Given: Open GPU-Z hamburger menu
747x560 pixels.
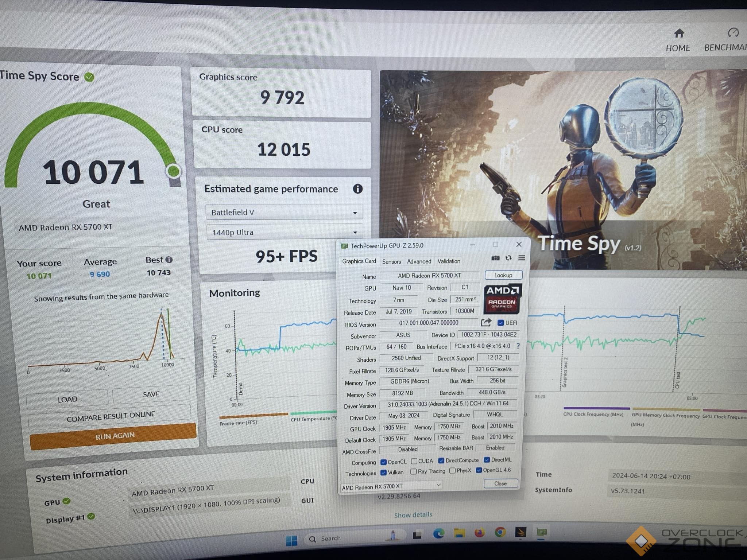Looking at the screenshot, I should [x=522, y=258].
